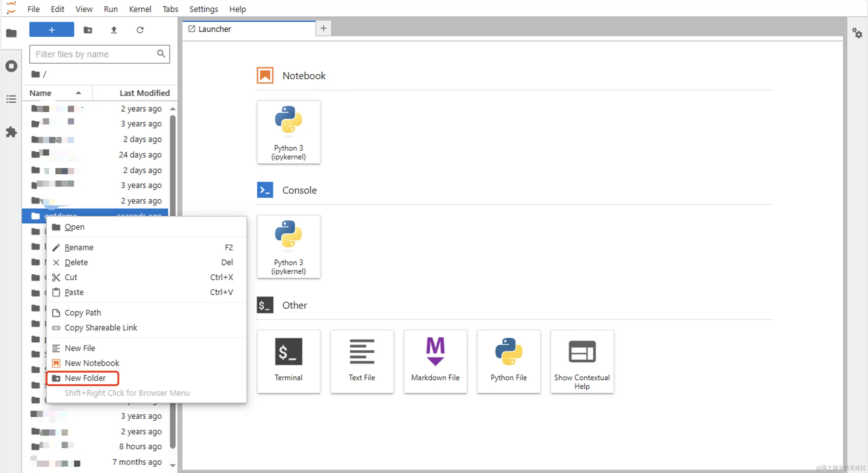Launch Python 3 notebook kernel card
Screen dimensions: 868x473
[x=288, y=132]
